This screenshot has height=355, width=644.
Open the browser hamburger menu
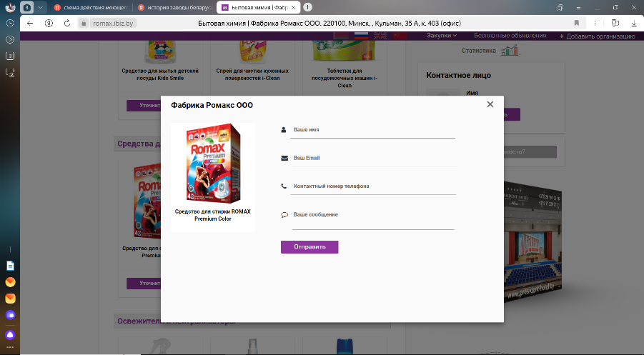pos(578,7)
